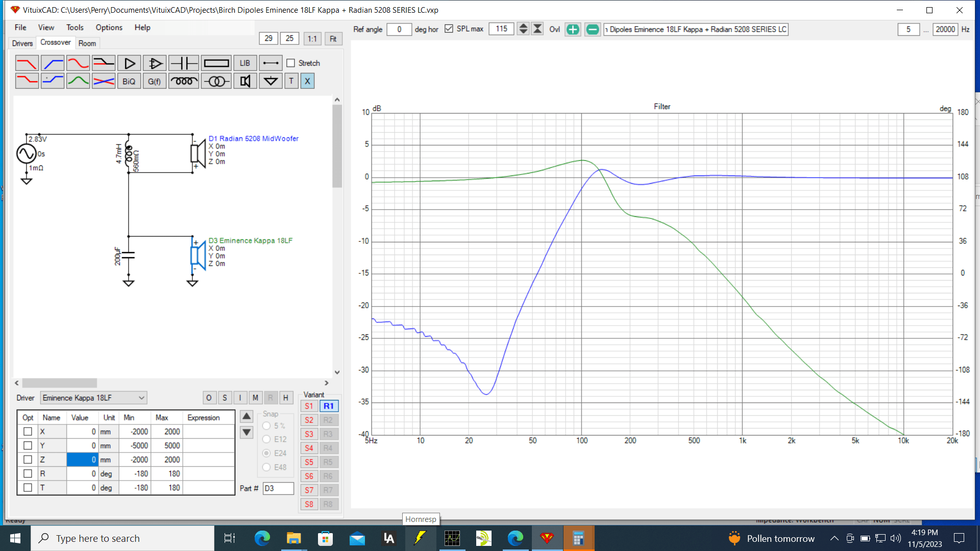The width and height of the screenshot is (980, 551).
Task: Enable the Stretch checkbox
Action: pos(291,63)
